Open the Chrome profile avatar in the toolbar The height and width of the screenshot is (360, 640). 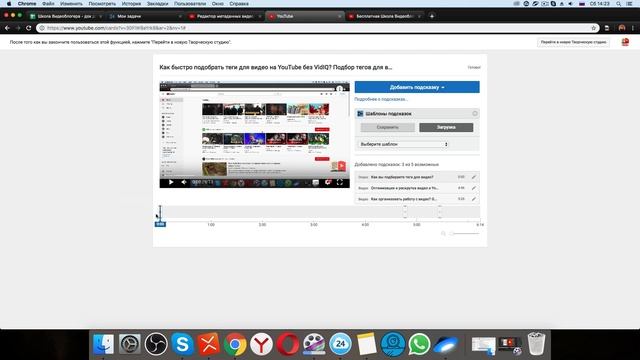(622, 28)
